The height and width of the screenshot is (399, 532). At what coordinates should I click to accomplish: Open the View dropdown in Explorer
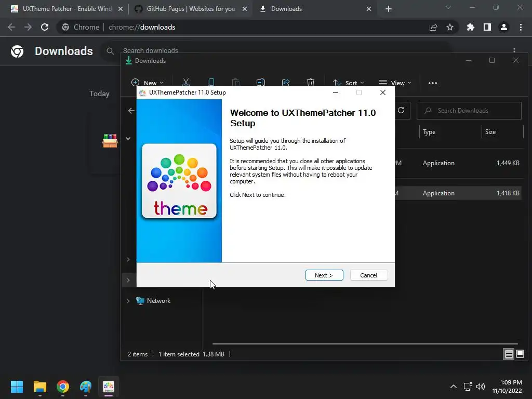tap(395, 83)
